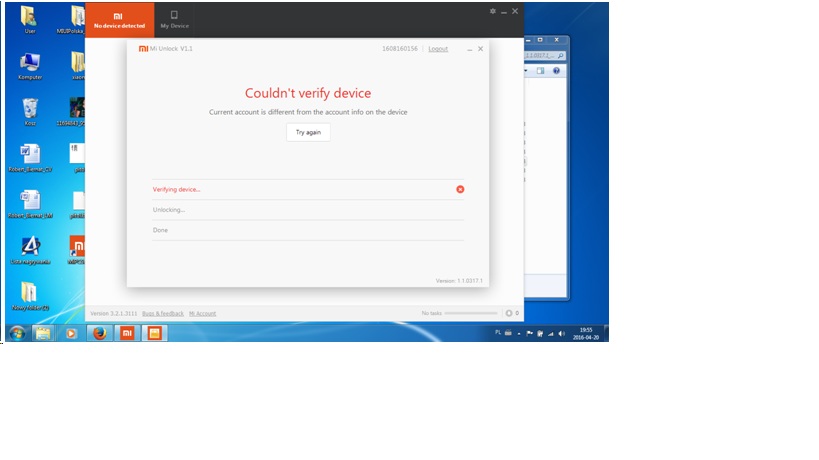Open the Bugs & feedback link
Viewport: 819px width, 460px height.
pos(163,313)
